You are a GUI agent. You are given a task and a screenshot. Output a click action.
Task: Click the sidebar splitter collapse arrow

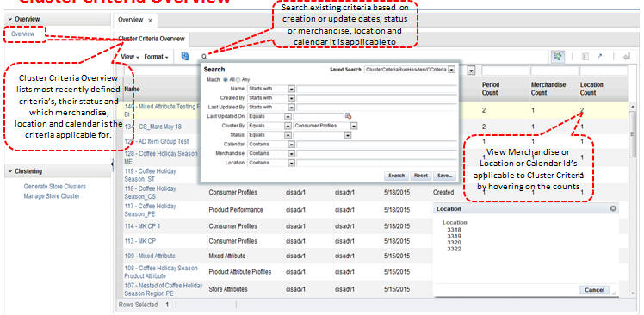[112, 164]
